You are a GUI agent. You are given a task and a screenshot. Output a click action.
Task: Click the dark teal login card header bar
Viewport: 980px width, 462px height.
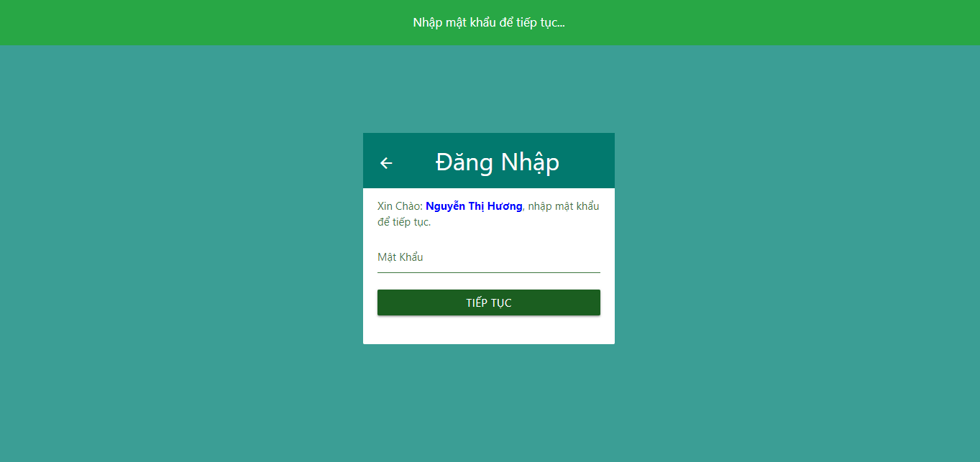(489, 161)
